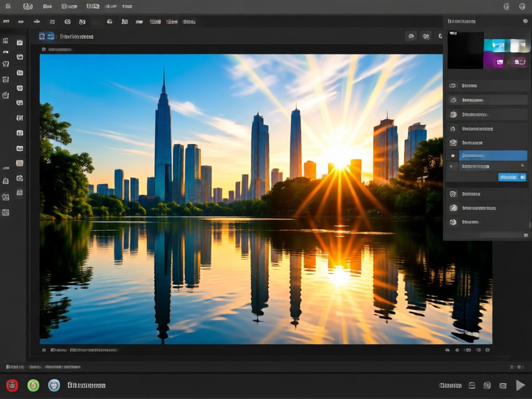Click the magnifier icon in the dark layer row
This screenshot has width=532, height=399.
pos(523,166)
